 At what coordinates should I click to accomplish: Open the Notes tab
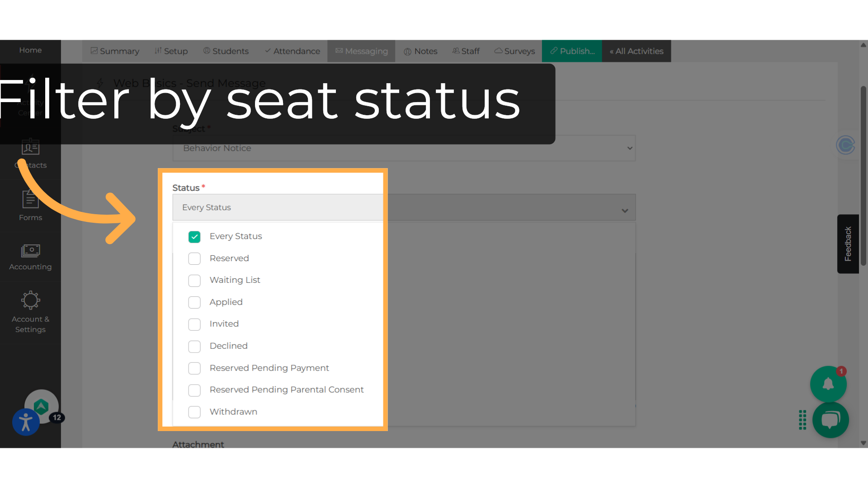[x=420, y=51]
